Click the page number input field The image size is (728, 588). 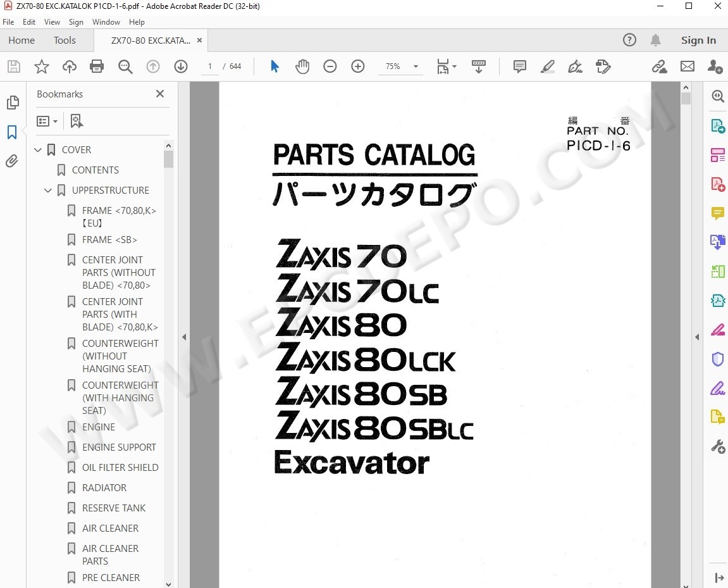[210, 66]
